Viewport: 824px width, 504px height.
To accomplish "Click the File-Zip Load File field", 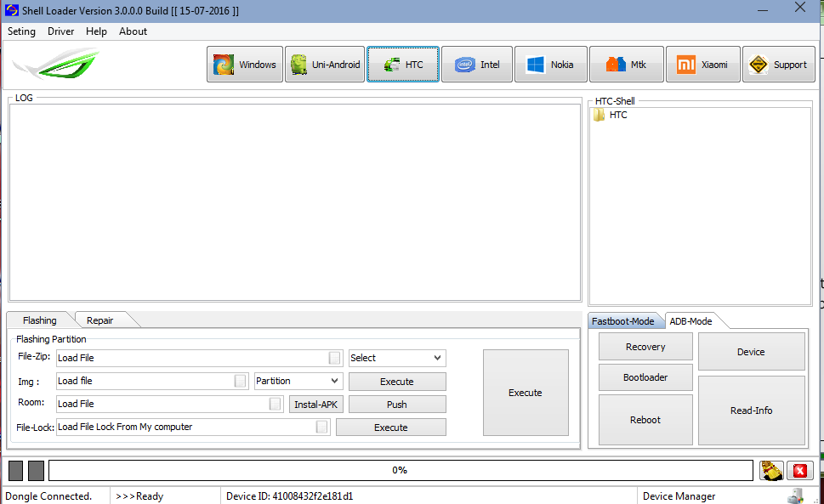I will click(x=200, y=358).
